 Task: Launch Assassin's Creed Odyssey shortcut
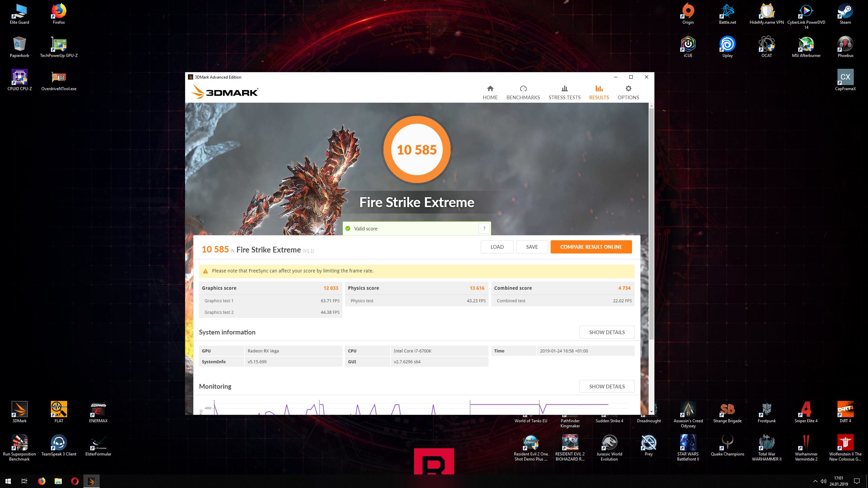tap(688, 415)
